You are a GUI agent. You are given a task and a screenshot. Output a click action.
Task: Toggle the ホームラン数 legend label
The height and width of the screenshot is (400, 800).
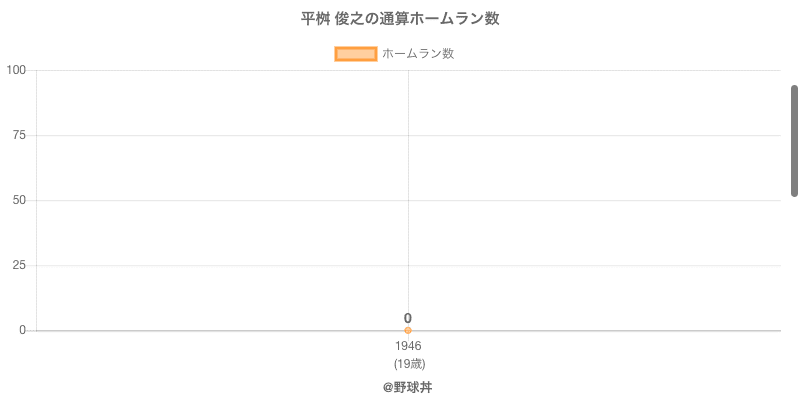point(418,54)
